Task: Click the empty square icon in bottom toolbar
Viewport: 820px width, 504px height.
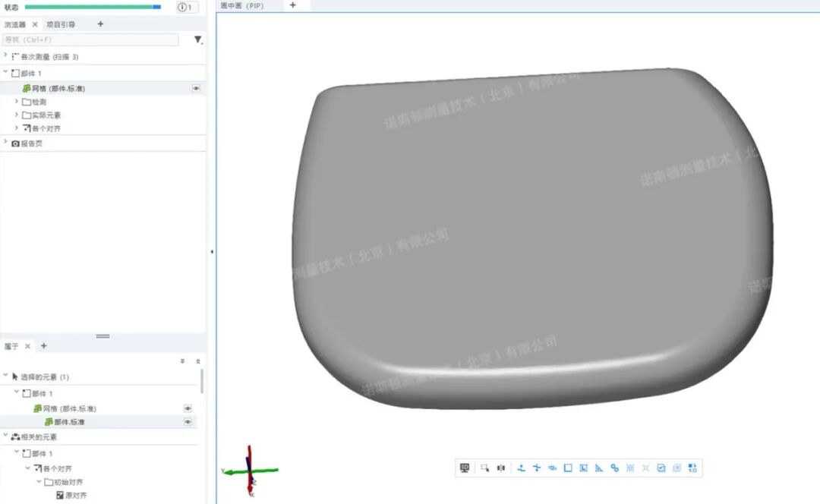Action: [x=568, y=468]
